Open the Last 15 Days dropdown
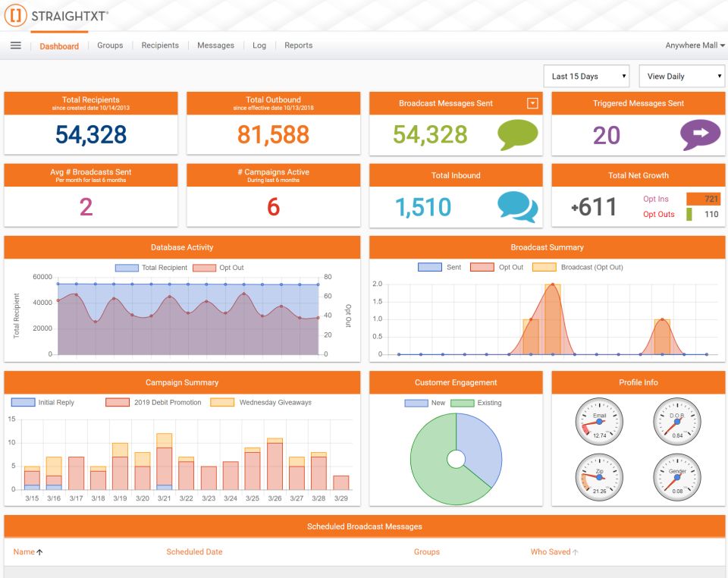This screenshot has height=578, width=728. coord(585,76)
